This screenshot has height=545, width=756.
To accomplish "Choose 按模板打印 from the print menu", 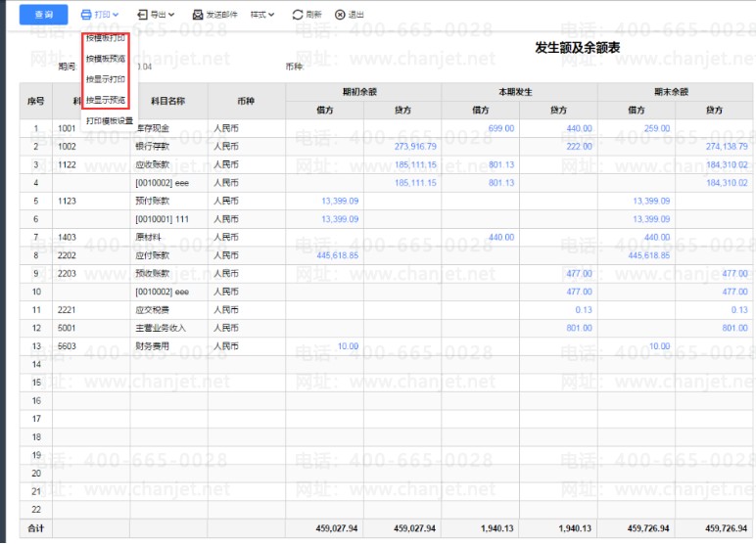I will [106, 37].
